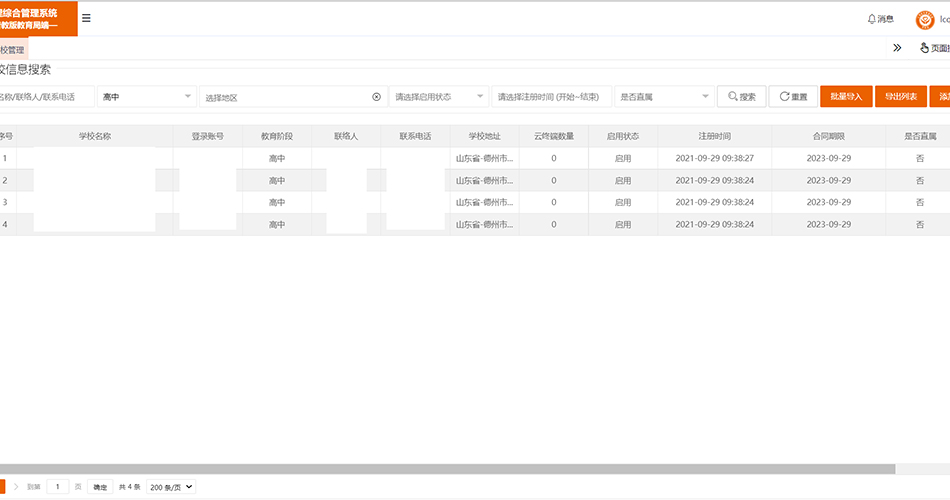The width and height of the screenshot is (950, 500).
Task: Select the 学校管理 tab
Action: (x=12, y=49)
